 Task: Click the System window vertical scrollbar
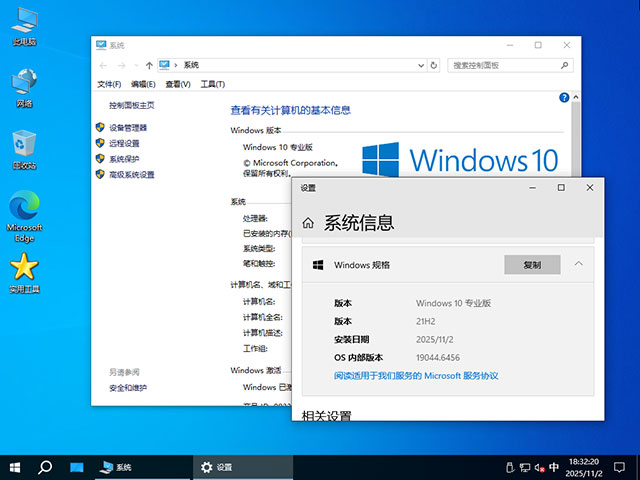click(576, 139)
